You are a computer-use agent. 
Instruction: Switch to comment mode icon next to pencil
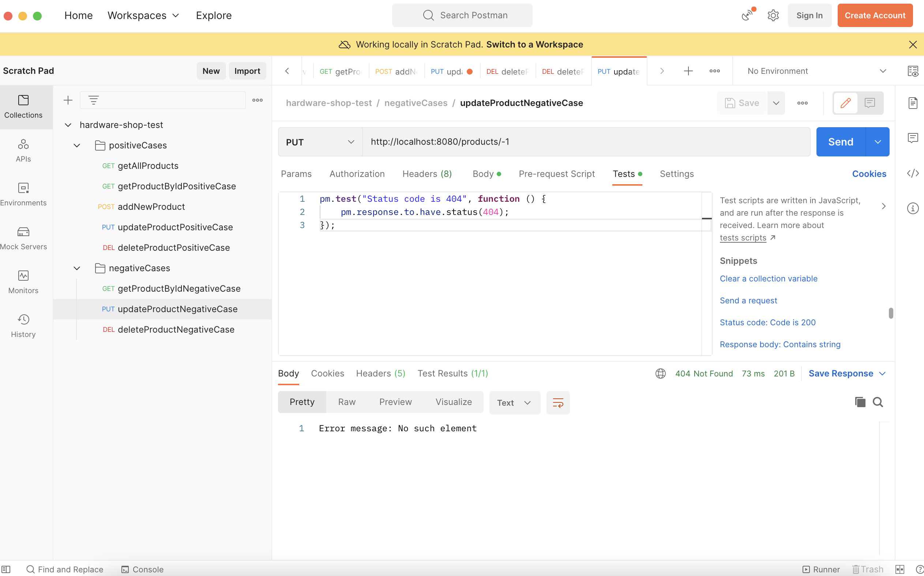pos(869,103)
